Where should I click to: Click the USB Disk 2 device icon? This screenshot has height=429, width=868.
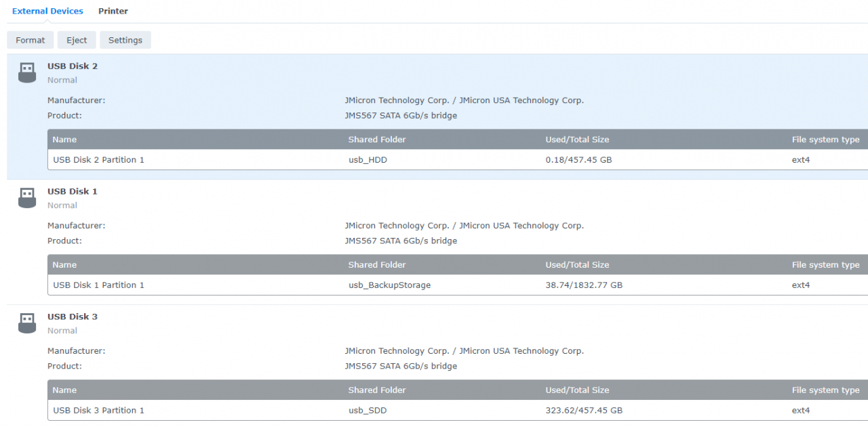(26, 71)
